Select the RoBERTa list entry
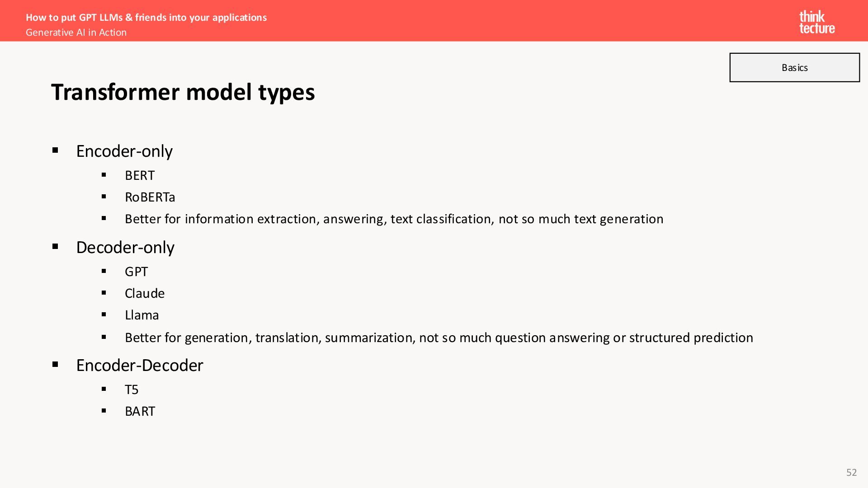This screenshot has width=868, height=488. [x=150, y=197]
